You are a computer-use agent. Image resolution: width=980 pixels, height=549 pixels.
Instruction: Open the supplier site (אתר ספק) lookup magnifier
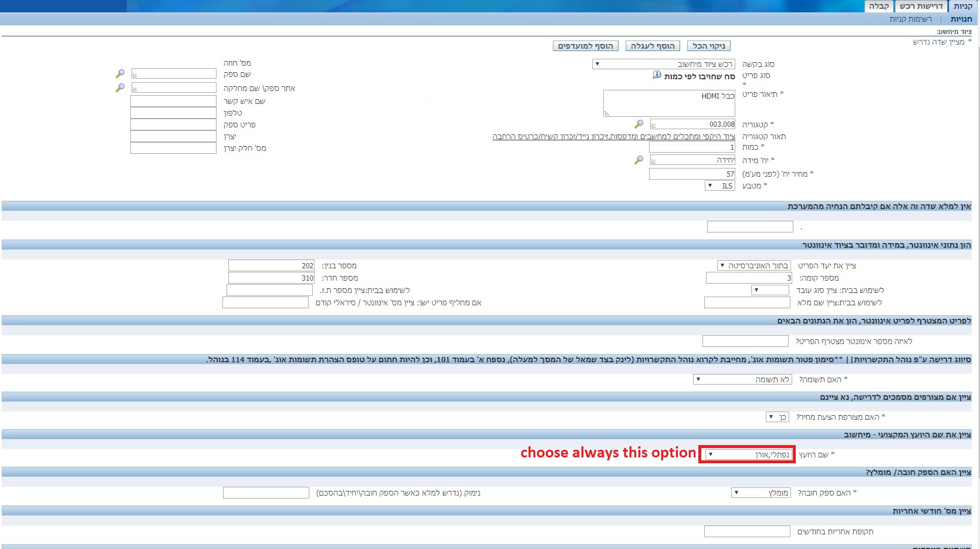point(120,87)
